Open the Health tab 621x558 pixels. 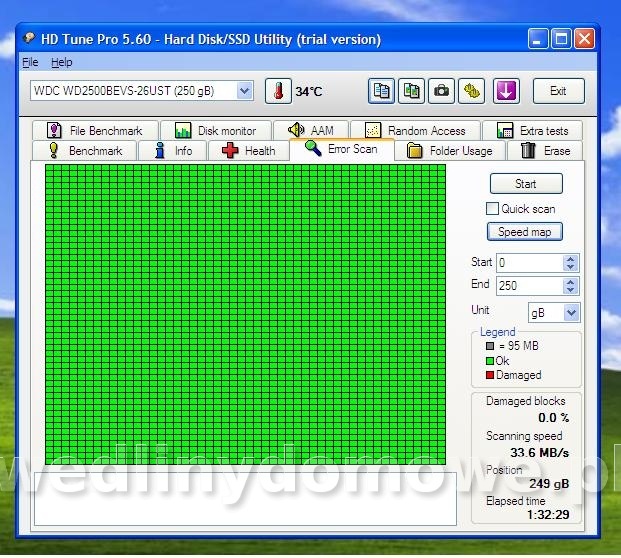coord(248,151)
